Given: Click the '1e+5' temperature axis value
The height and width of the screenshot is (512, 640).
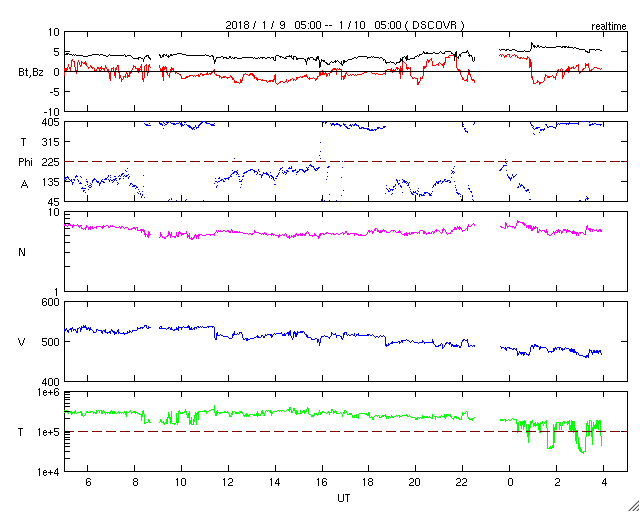Looking at the screenshot, I should [x=49, y=432].
